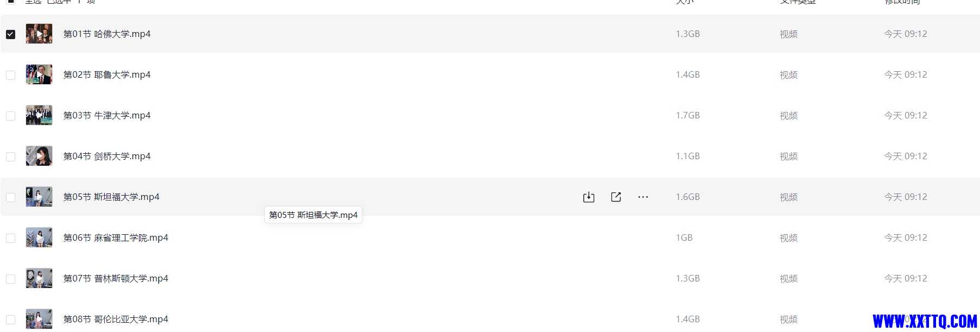980x332 pixels.
Task: Open video thumbnail of 第07节 普林斯顿大学.mp4
Action: pyautogui.click(x=39, y=278)
